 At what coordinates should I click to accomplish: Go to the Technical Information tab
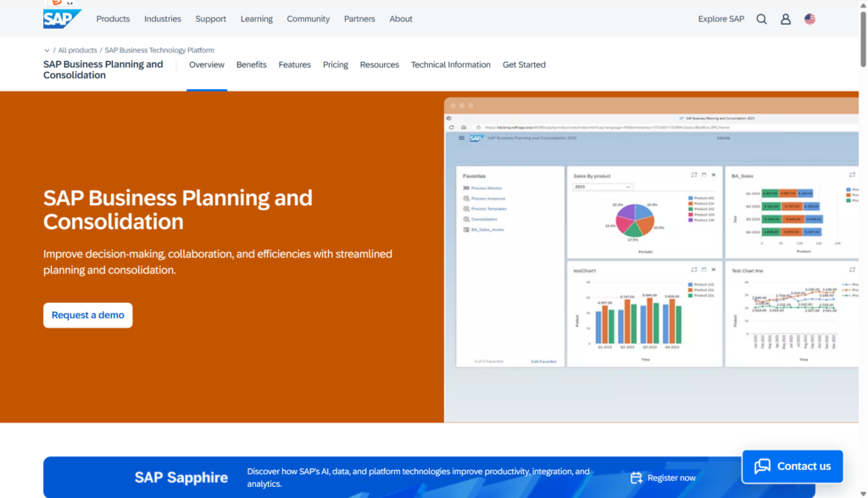pyautogui.click(x=451, y=64)
